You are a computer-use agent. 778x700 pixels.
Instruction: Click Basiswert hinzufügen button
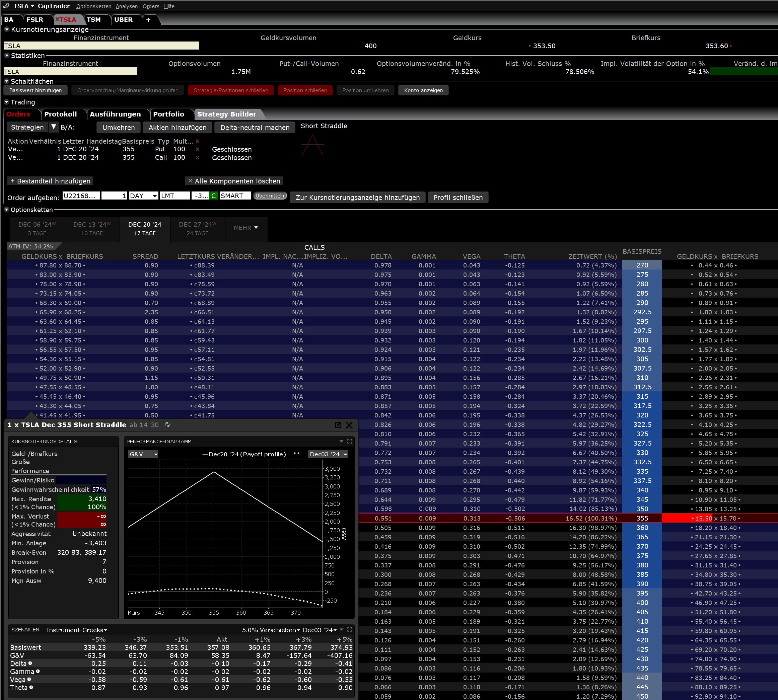(36, 90)
